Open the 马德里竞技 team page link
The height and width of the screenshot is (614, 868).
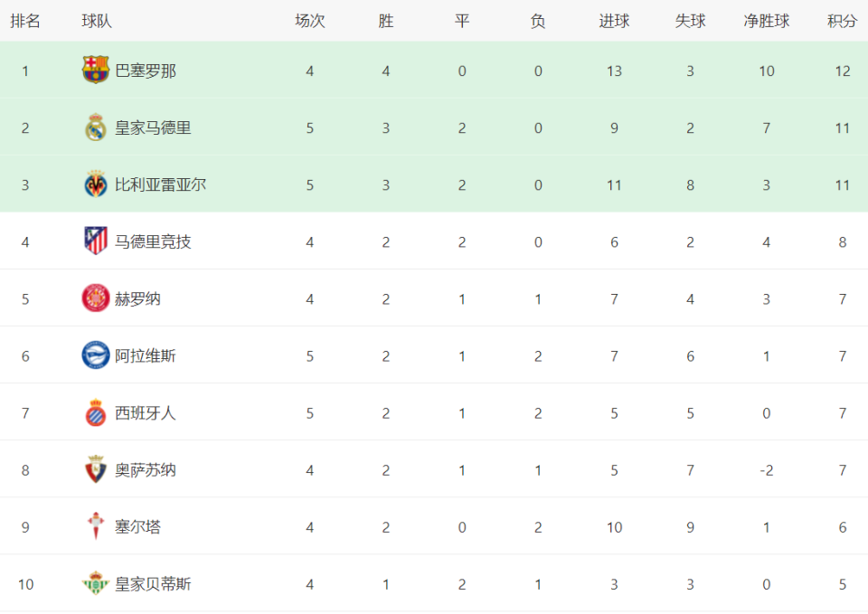pyautogui.click(x=154, y=242)
